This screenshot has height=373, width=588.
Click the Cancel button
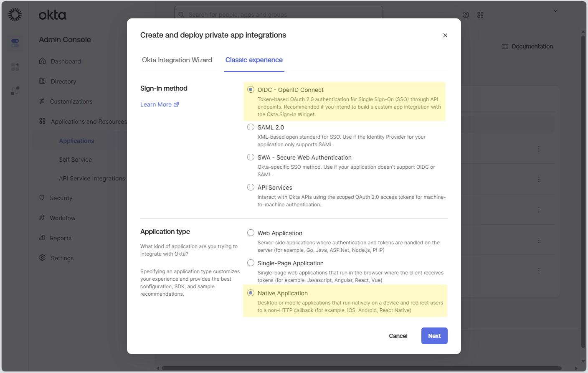pos(398,336)
